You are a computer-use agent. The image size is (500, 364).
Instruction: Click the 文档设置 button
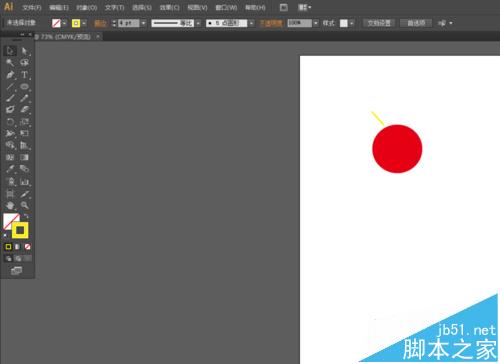[x=379, y=23]
